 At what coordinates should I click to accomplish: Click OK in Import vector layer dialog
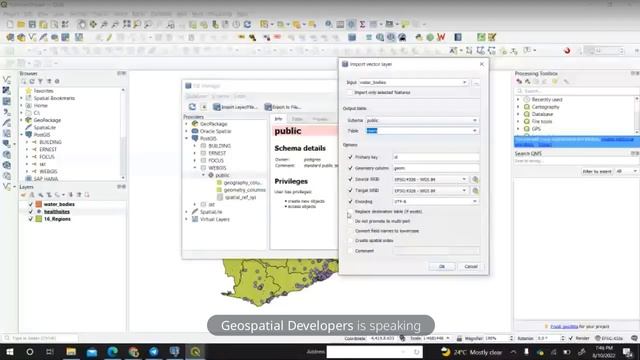(x=442, y=267)
